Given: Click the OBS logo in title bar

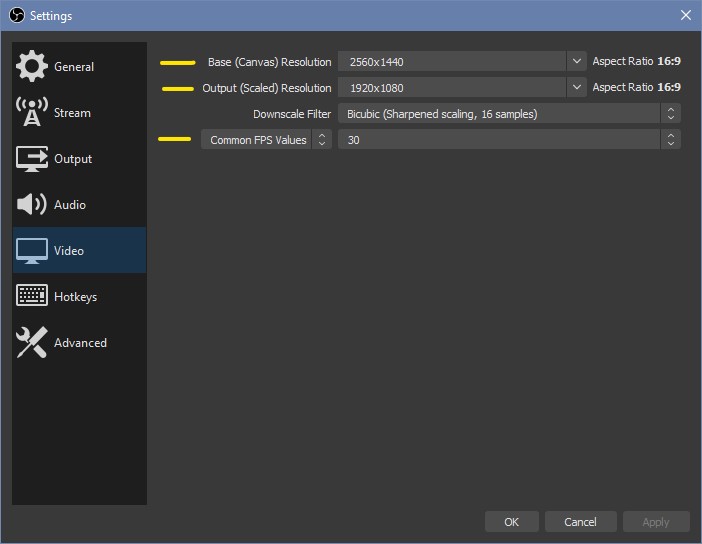Looking at the screenshot, I should [17, 15].
